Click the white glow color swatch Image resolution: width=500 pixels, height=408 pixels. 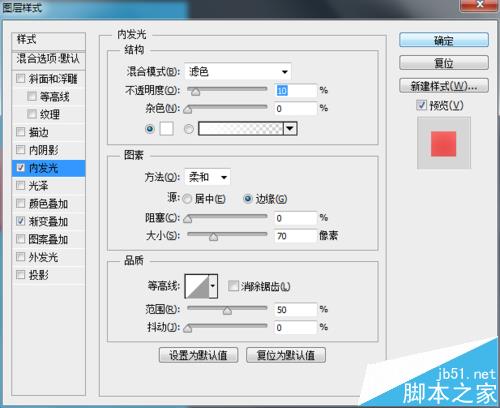pyautogui.click(x=166, y=129)
